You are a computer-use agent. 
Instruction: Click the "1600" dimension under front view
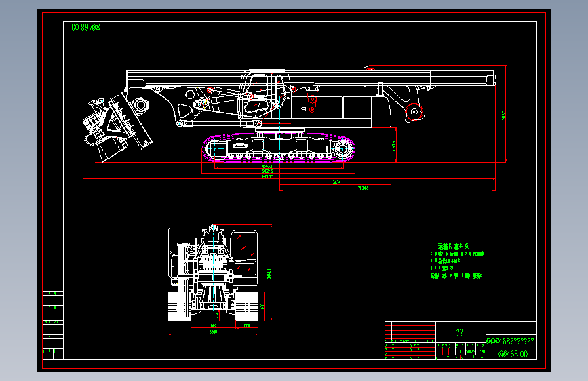point(213,325)
